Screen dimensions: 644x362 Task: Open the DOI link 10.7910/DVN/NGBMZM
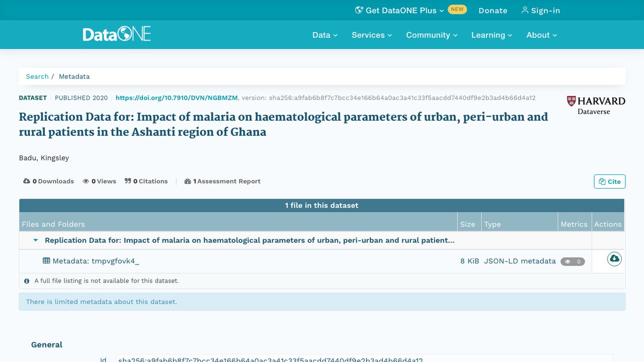pyautogui.click(x=177, y=98)
